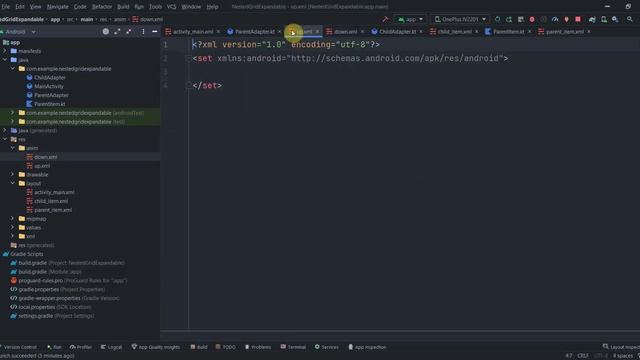Open the VCS menu
Viewport: 640px width, 360px height.
tap(171, 7)
